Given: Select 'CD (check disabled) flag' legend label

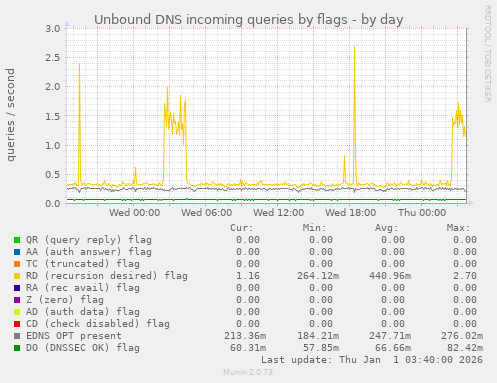Looking at the screenshot, I should tap(98, 324).
